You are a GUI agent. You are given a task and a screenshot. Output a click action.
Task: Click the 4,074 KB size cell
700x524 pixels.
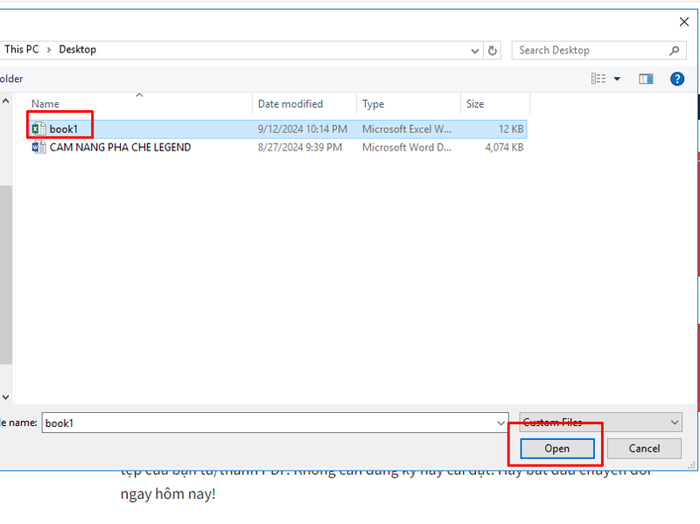tap(504, 147)
